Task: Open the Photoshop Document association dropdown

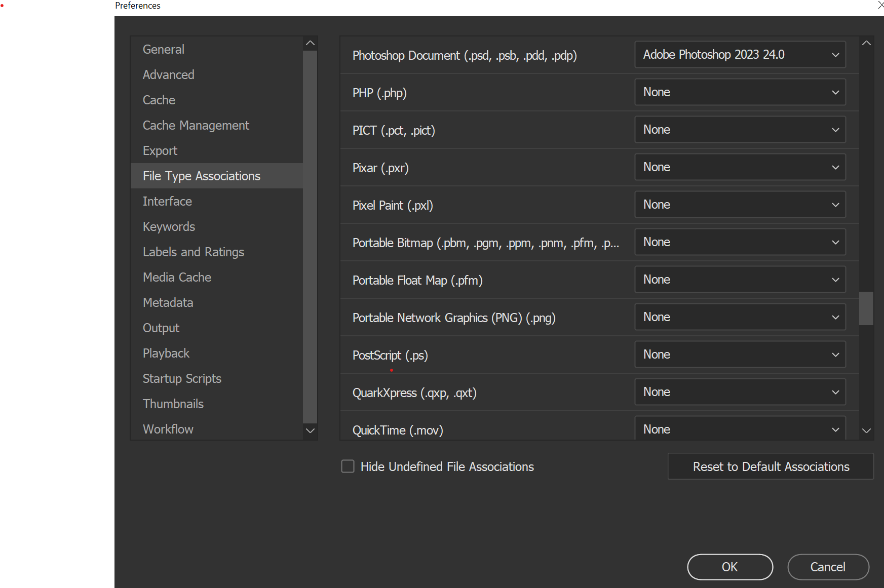Action: [x=739, y=54]
